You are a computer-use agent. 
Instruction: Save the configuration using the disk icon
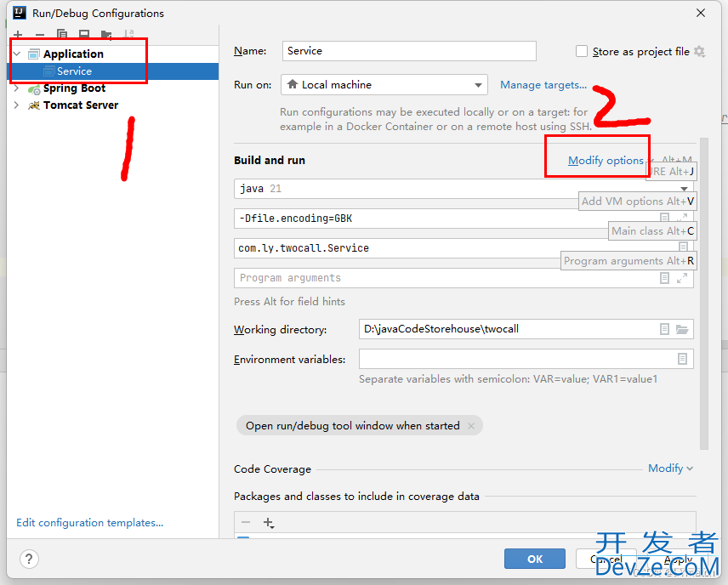point(84,34)
